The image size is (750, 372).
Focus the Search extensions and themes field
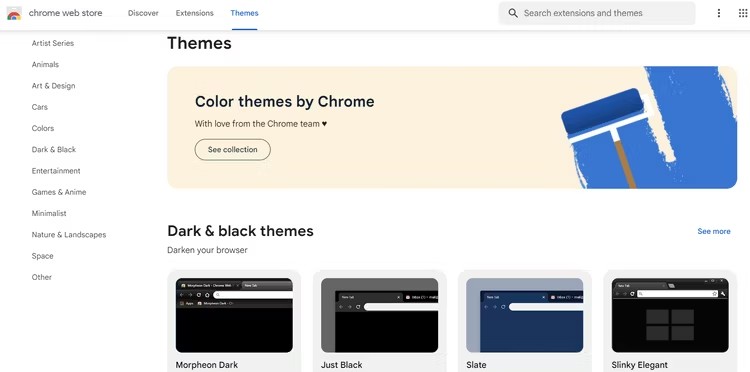597,13
